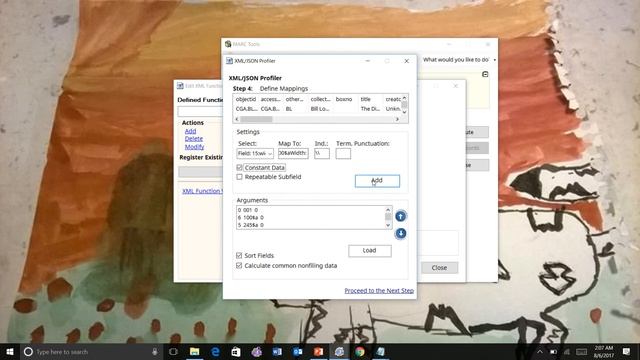Toggle Calculate common nonfiling data checkbox
The width and height of the screenshot is (640, 360).
point(239,265)
